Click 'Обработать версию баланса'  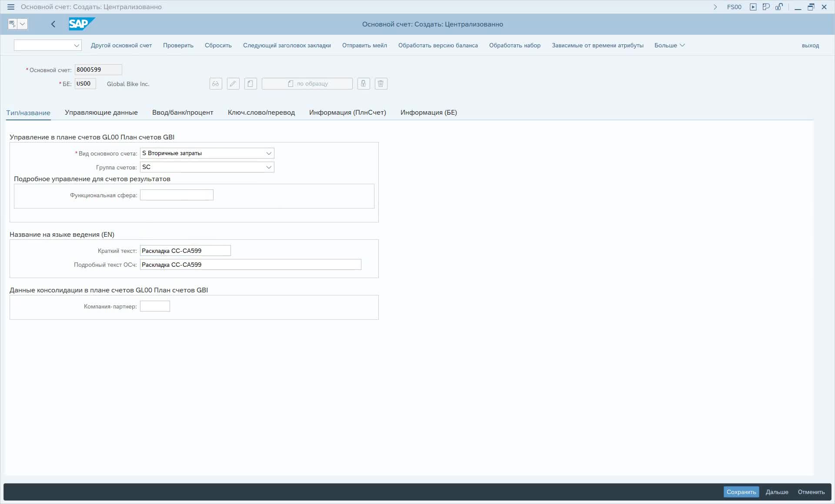tap(438, 45)
